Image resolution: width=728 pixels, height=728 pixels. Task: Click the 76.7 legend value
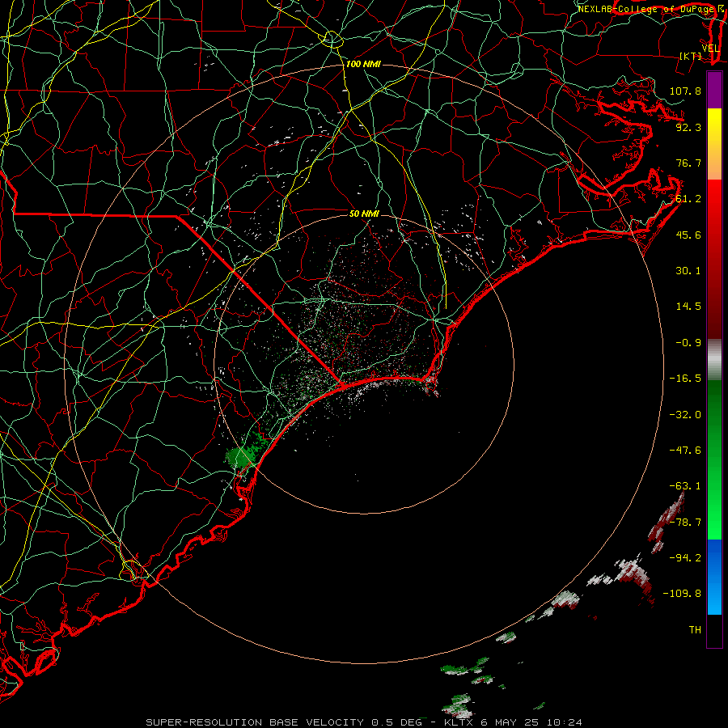688,163
